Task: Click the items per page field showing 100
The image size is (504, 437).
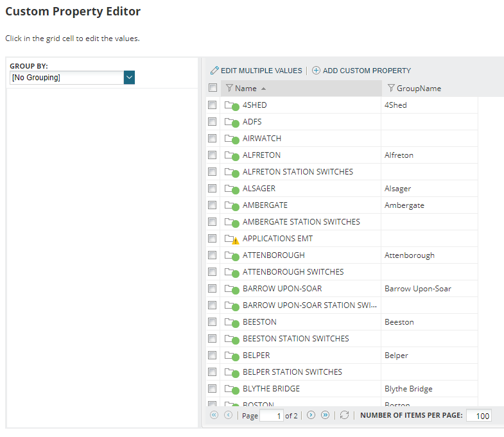Action: coord(478,415)
